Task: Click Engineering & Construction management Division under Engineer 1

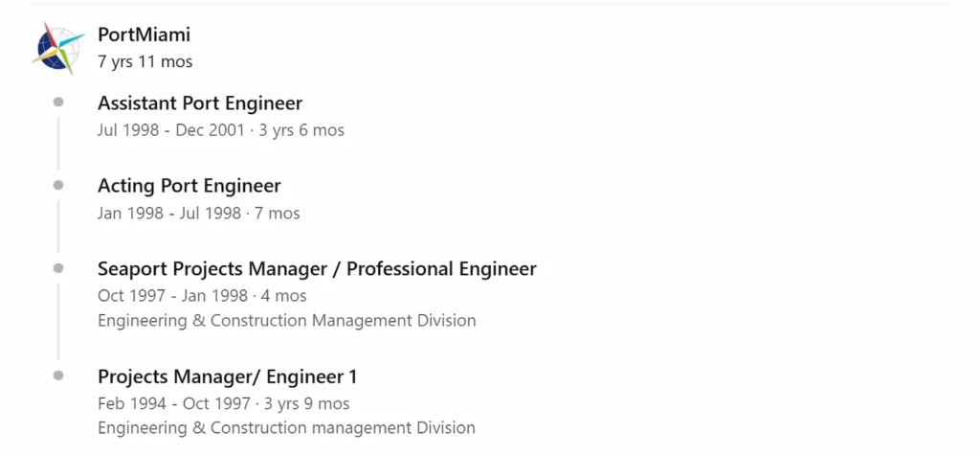Action: 287,429
